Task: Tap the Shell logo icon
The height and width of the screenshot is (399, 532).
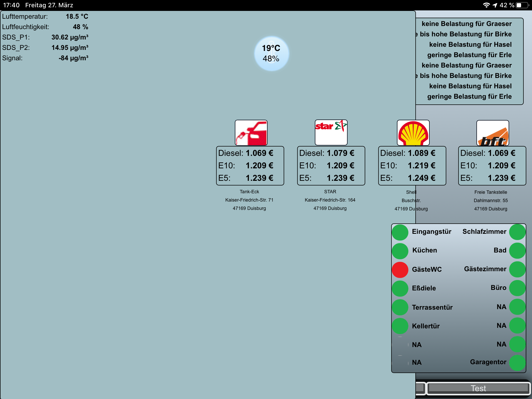Action: (413, 133)
